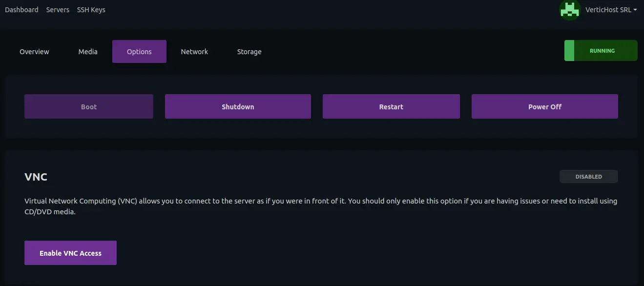Open the SSH Keys page
This screenshot has height=286, width=644.
pyautogui.click(x=91, y=10)
